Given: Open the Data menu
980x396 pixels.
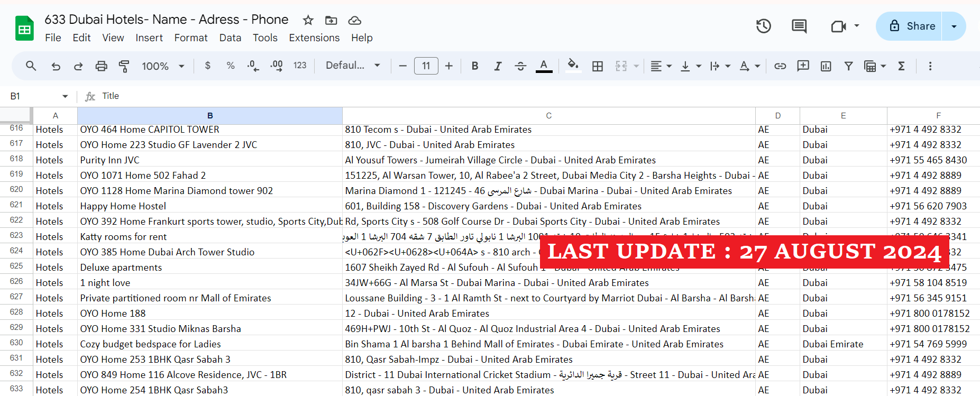Looking at the screenshot, I should (230, 38).
